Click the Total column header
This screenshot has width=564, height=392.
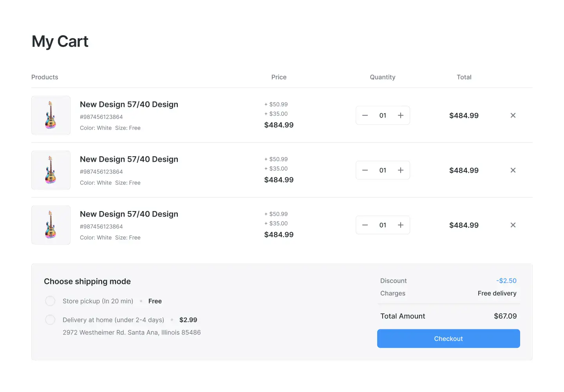point(464,77)
